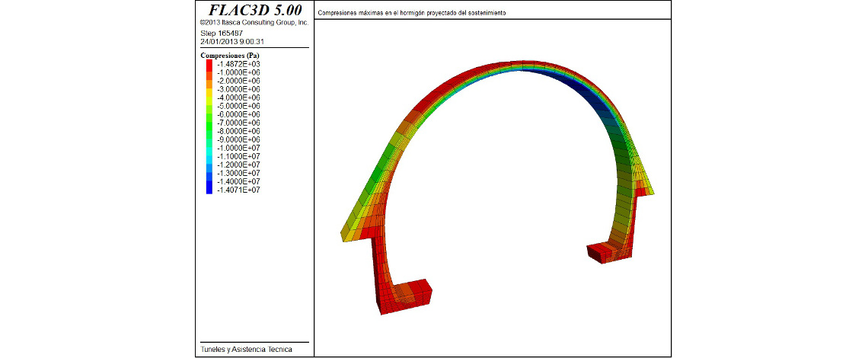Select the left footing block of the lining
Screen dimensions: 868x358
tap(404, 297)
